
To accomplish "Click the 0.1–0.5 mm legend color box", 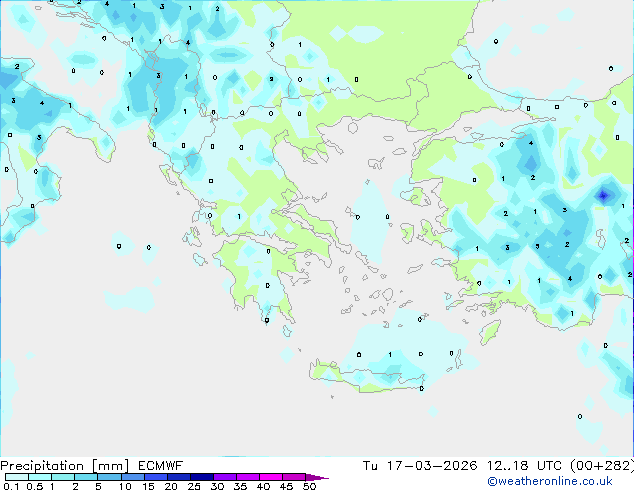I will pyautogui.click(x=17, y=477).
